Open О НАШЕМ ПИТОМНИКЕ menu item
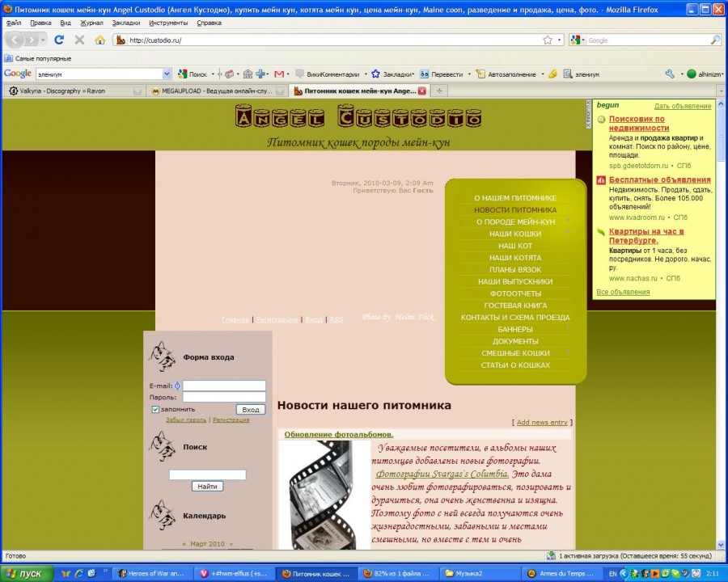 click(515, 198)
